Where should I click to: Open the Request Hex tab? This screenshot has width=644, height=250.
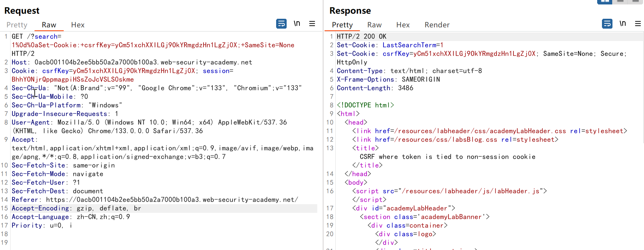click(x=78, y=25)
